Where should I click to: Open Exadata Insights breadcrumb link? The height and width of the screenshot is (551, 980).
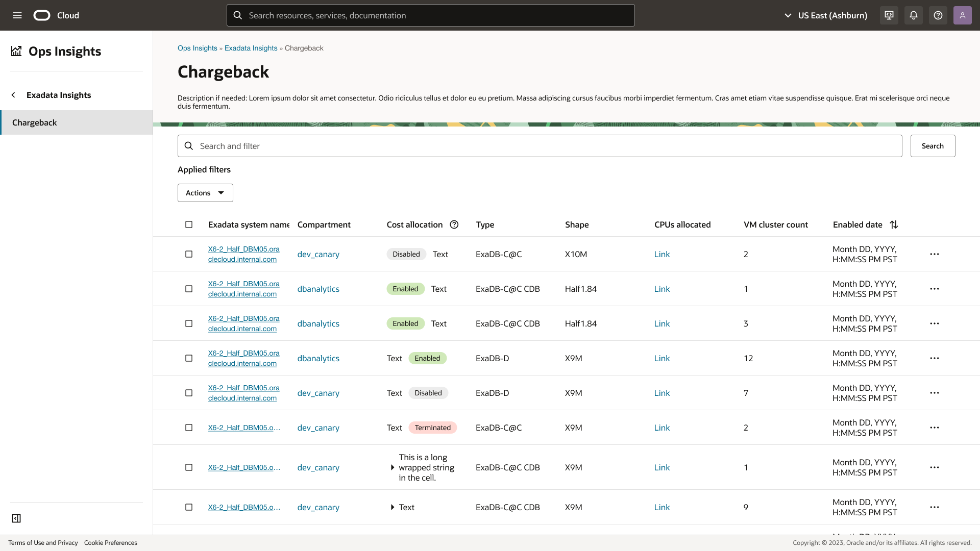click(251, 48)
